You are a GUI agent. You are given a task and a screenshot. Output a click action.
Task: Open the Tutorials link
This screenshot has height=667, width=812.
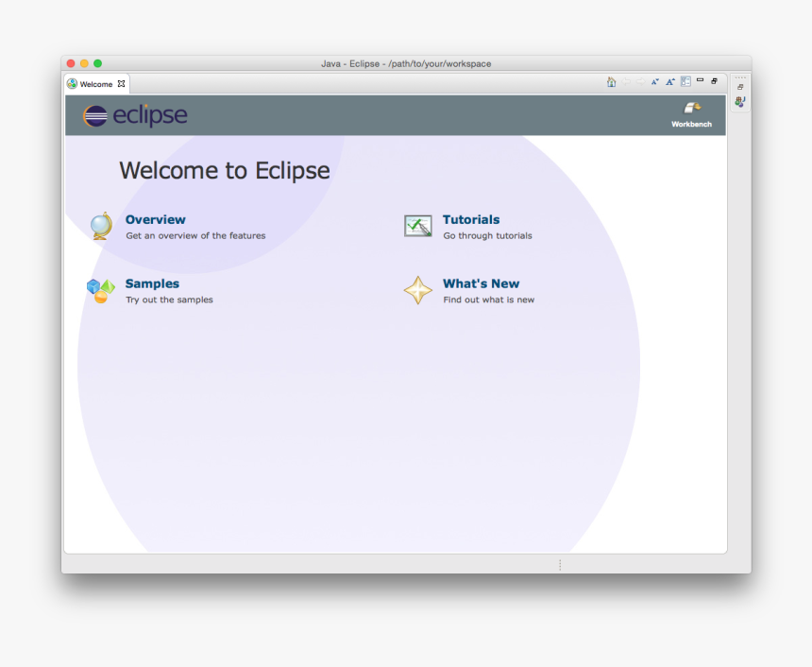pos(471,220)
